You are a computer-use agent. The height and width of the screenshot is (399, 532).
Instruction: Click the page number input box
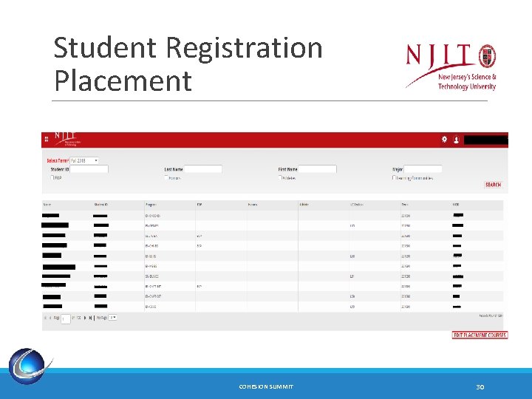pos(66,318)
